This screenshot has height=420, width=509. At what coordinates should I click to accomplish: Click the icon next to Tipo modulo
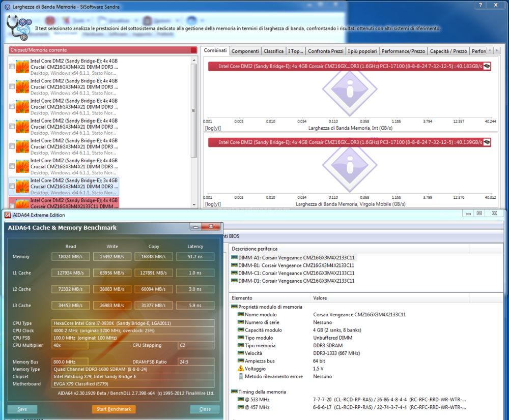[241, 338]
